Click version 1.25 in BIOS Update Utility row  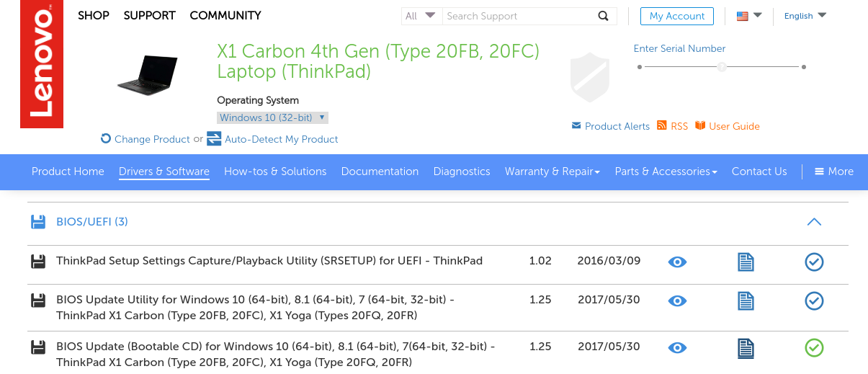click(x=540, y=300)
